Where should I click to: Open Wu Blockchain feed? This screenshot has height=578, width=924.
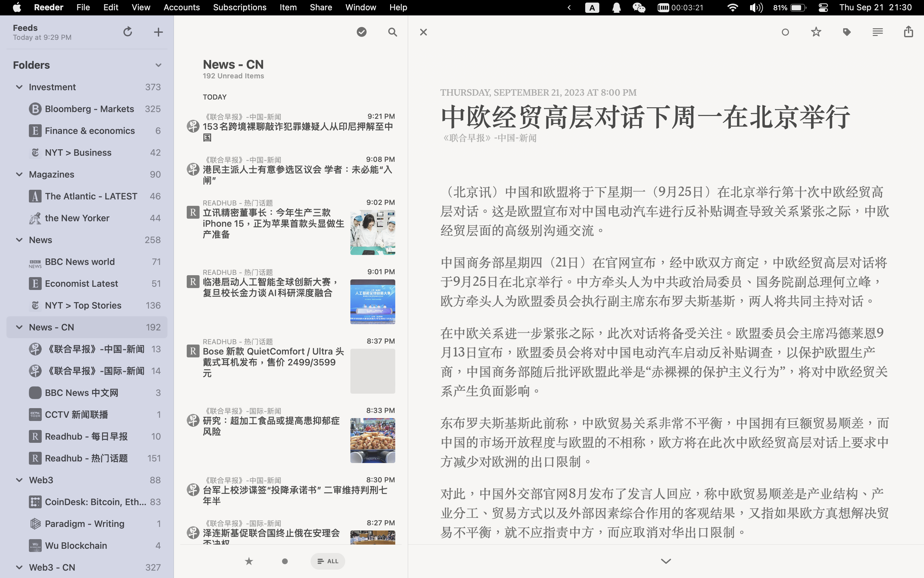pos(87,546)
